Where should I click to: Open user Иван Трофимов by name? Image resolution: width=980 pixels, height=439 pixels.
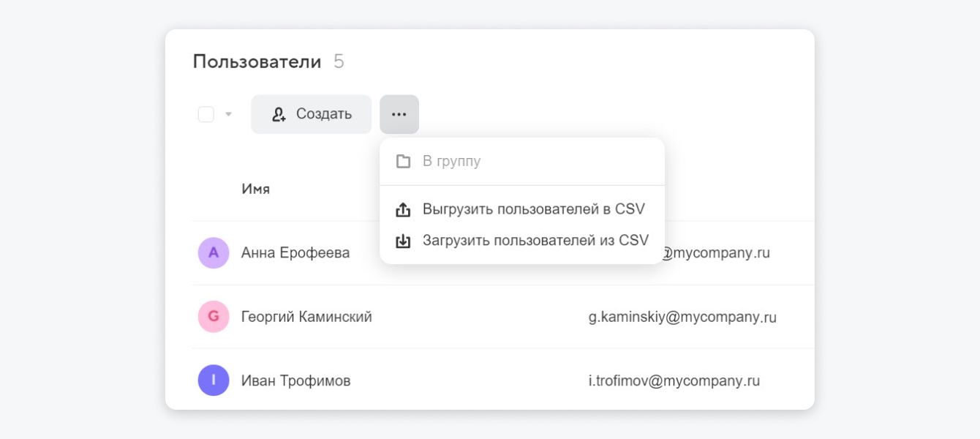pyautogui.click(x=295, y=380)
